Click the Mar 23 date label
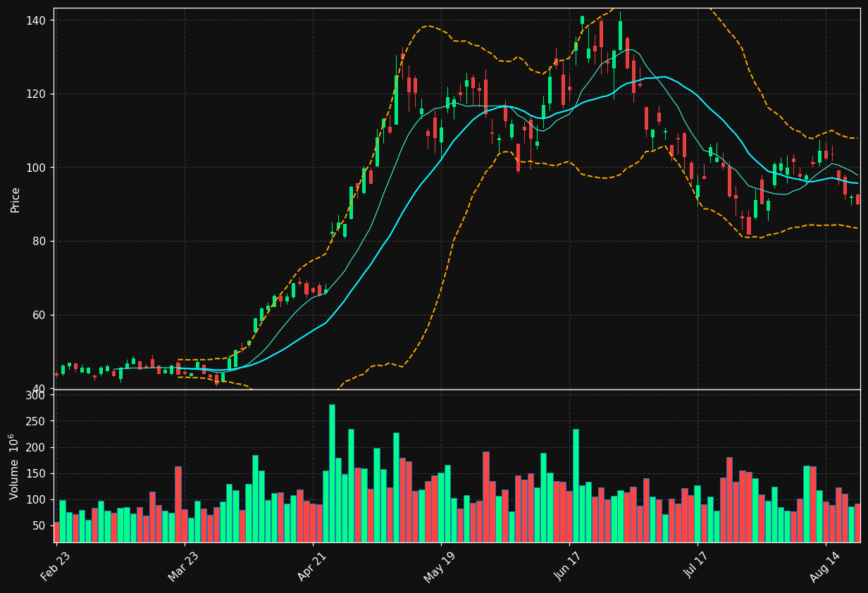The width and height of the screenshot is (868, 593). click(183, 566)
